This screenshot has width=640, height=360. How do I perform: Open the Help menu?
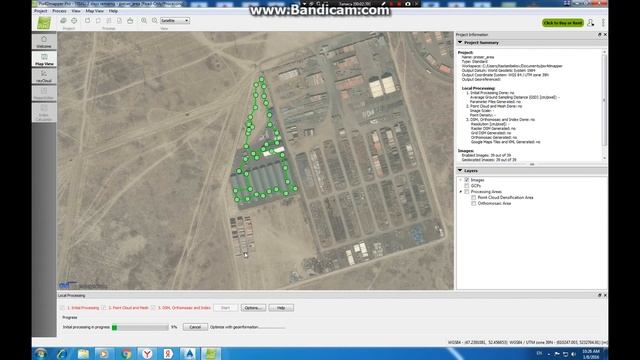pyautogui.click(x=113, y=11)
